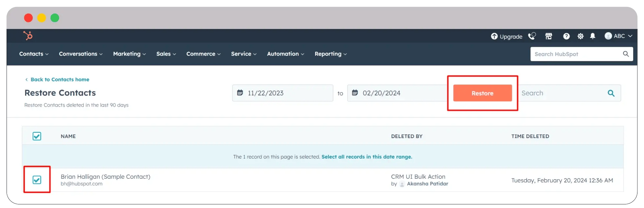The image size is (644, 208).
Task: Click the bh@hubspot.com email text
Action: pos(81,184)
